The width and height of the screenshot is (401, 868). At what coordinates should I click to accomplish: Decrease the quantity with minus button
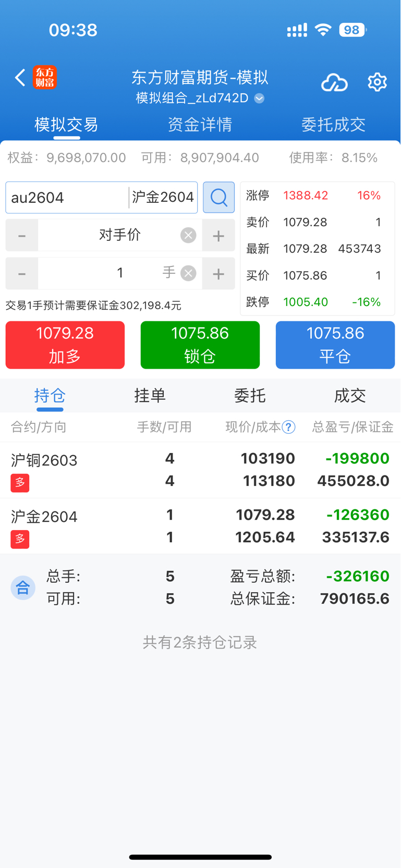pos(22,274)
